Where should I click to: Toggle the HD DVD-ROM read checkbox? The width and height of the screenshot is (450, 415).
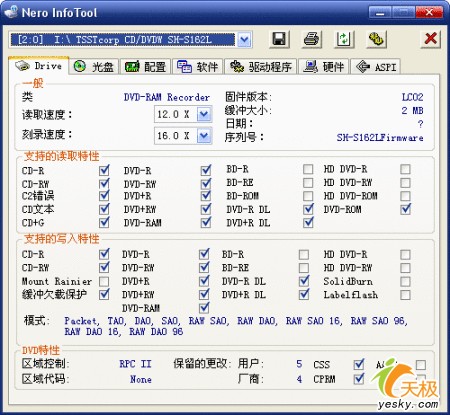point(406,196)
